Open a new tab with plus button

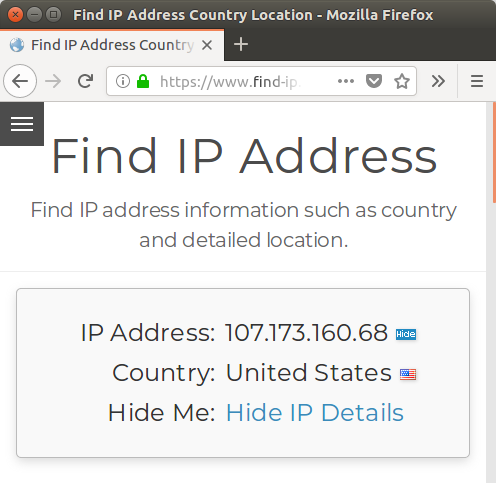(241, 44)
